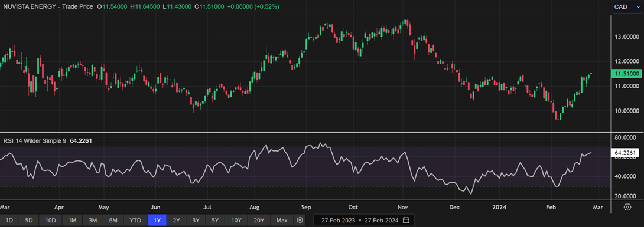644x227 pixels.
Task: Click the Sep label on the time axis
Action: [x=306, y=208]
